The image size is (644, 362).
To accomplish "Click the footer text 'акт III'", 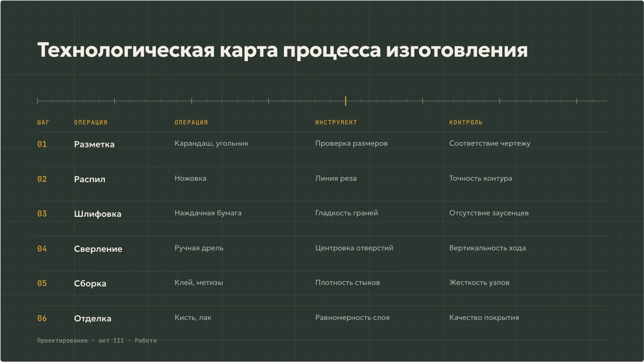I will [x=111, y=341].
